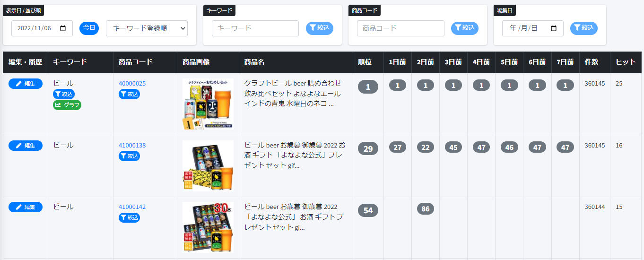Screen dimensions: 644x260
Task: Open product code link 41000142
Action: click(132, 207)
